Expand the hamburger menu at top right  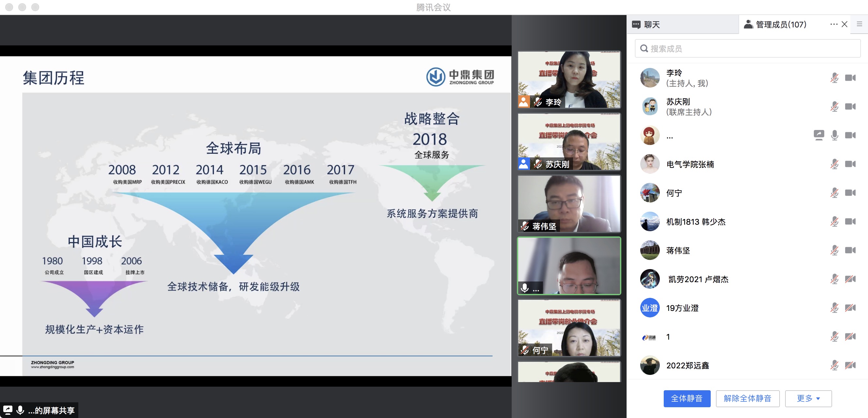(859, 24)
